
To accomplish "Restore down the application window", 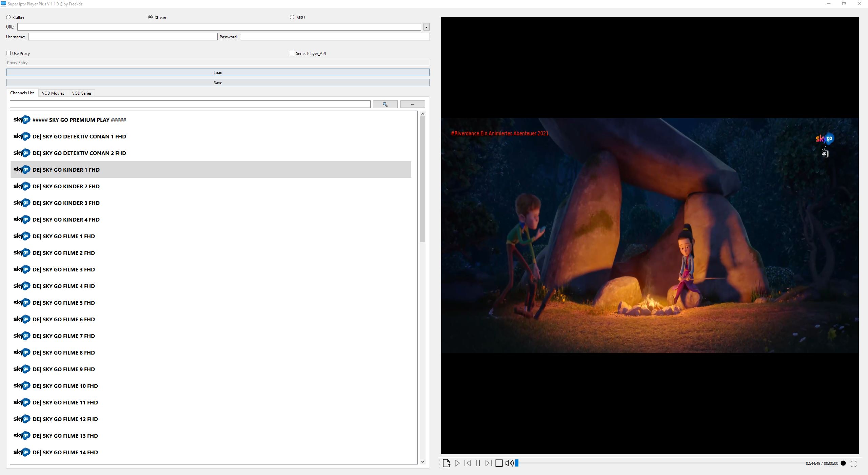I will click(x=844, y=4).
